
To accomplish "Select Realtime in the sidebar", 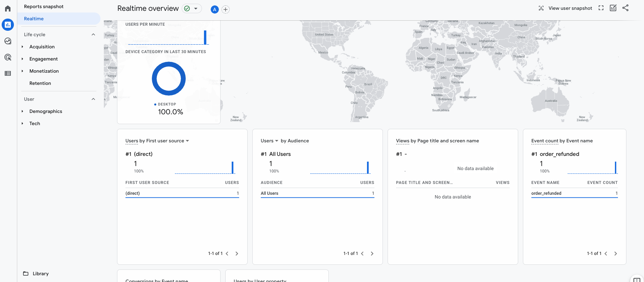I will click(x=59, y=19).
